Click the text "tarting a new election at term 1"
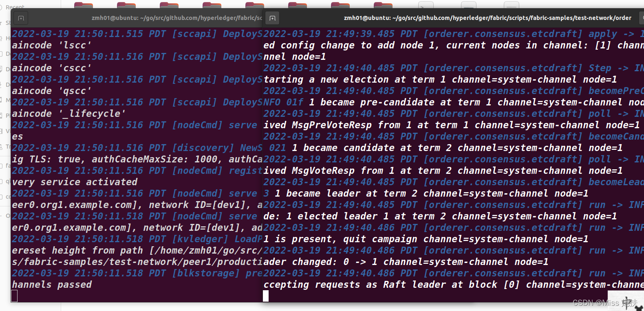The image size is (644, 311). coord(355,79)
